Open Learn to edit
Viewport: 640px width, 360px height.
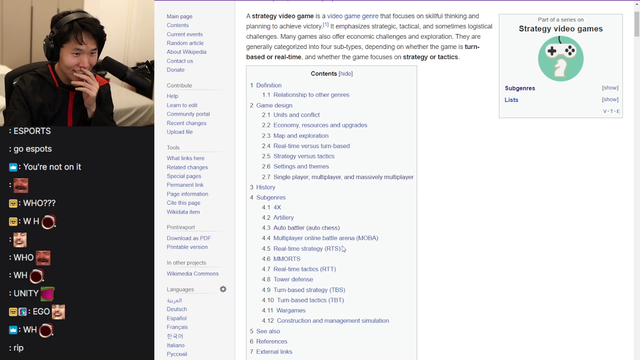point(182,105)
